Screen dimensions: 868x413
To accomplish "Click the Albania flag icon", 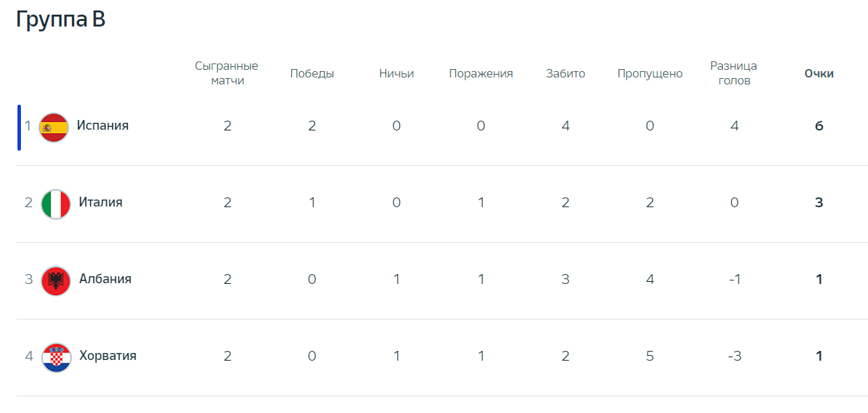I will [56, 280].
